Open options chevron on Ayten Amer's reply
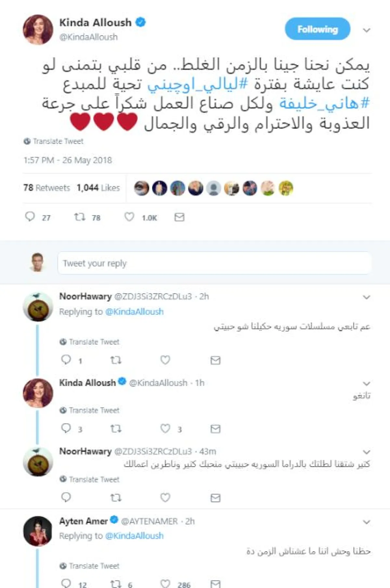Viewport: 390px width, 588px height. [367, 522]
